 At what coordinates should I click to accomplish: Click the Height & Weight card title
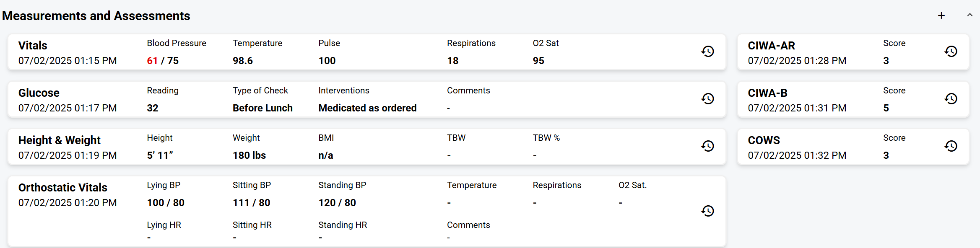pyautogui.click(x=59, y=140)
